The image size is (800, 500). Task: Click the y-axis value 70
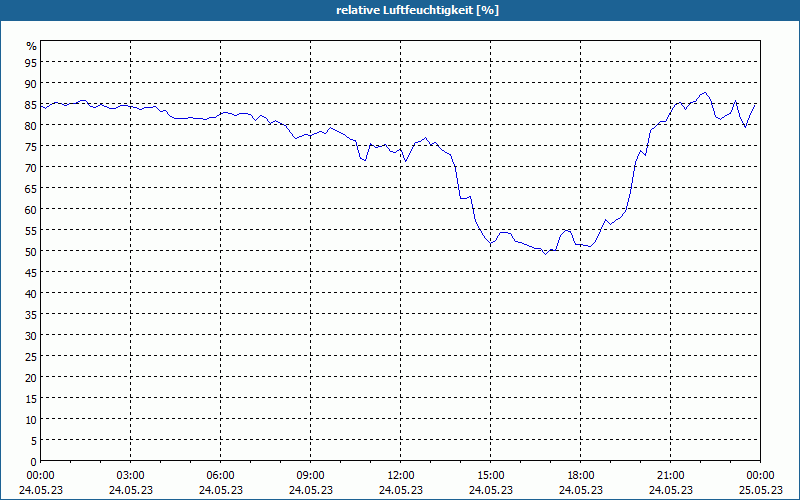tap(31, 167)
